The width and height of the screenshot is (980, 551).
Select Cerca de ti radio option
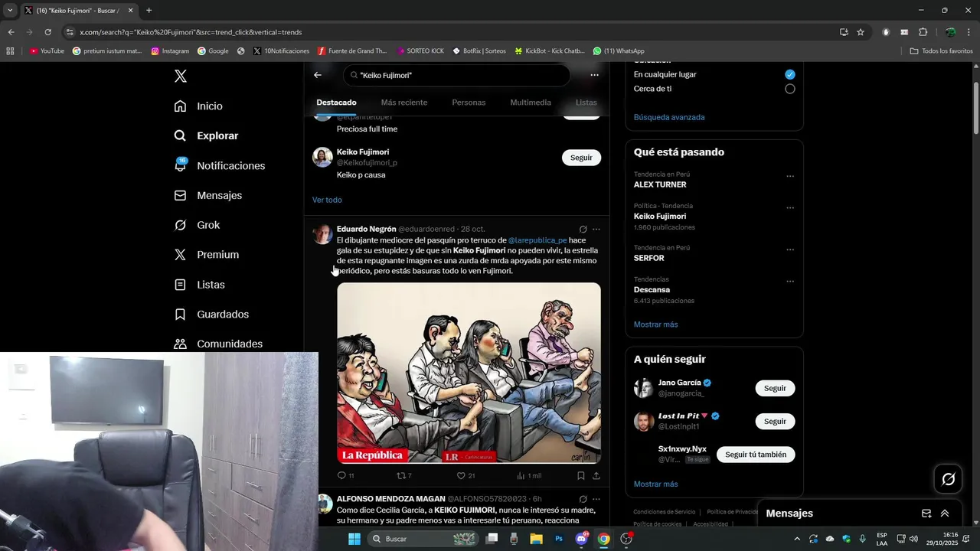point(790,89)
